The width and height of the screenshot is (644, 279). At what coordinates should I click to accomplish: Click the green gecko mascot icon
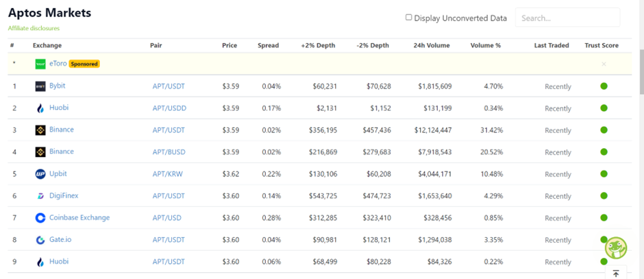click(616, 247)
